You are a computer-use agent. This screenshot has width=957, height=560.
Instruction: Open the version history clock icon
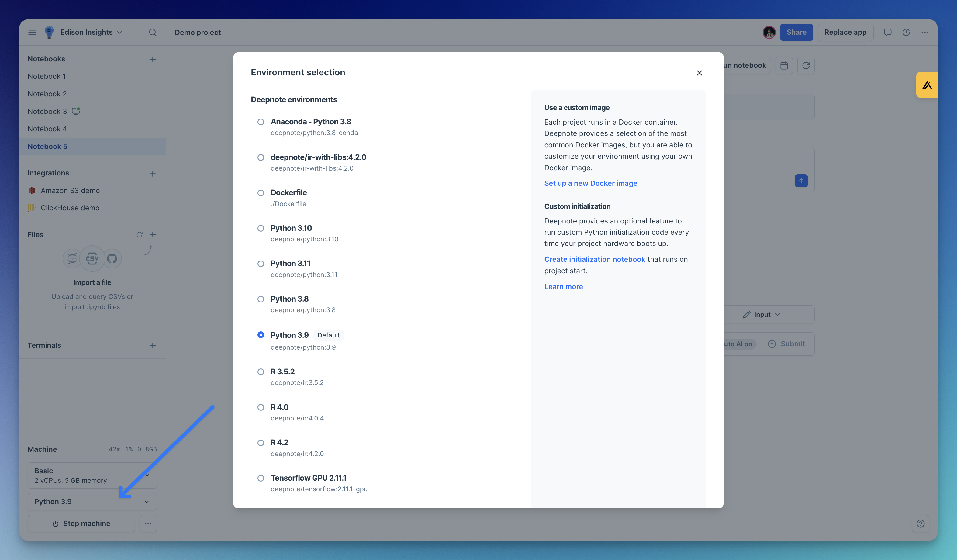pyautogui.click(x=907, y=32)
